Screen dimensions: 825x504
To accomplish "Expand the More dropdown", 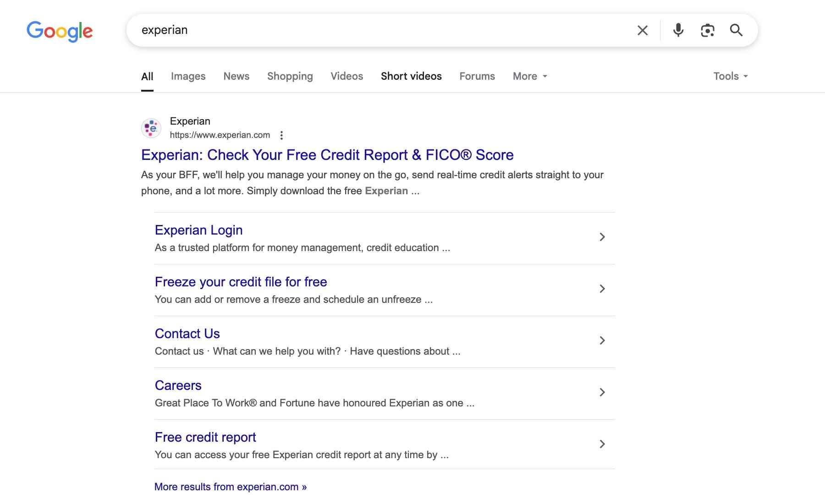I will (x=530, y=77).
